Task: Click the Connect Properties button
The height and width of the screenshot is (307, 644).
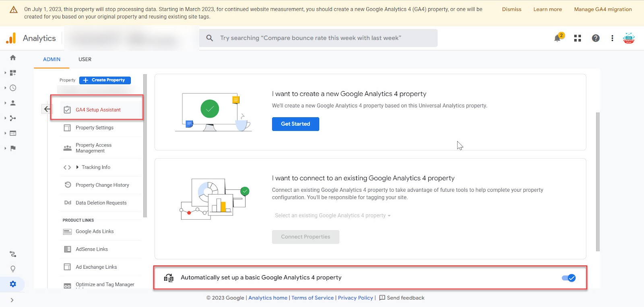Action: tap(305, 237)
